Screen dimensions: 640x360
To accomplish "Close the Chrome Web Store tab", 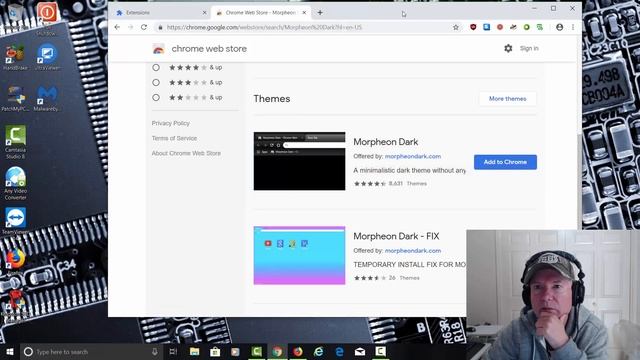I will coord(304,13).
